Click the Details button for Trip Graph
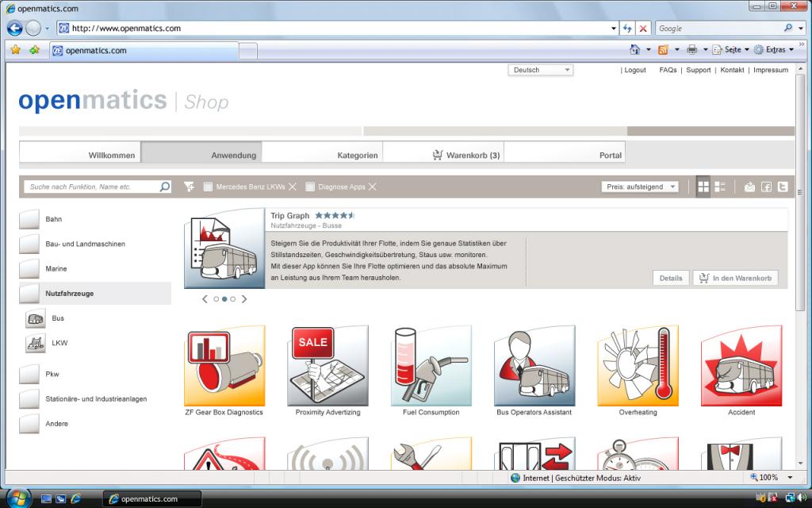 [671, 278]
